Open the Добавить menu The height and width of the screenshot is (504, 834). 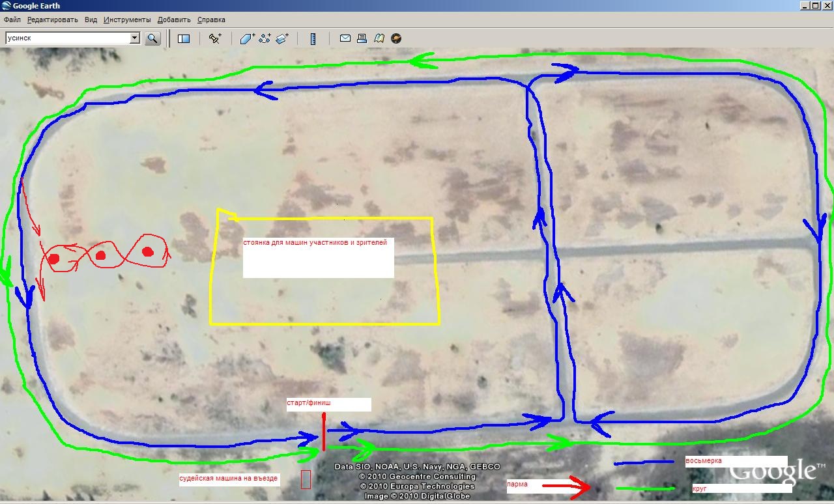pos(174,20)
